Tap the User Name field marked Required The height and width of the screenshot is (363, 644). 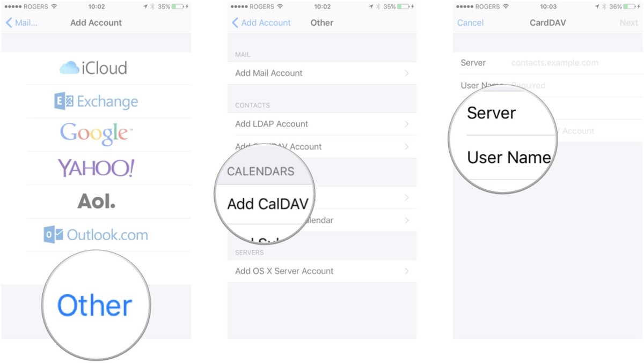pos(547,85)
